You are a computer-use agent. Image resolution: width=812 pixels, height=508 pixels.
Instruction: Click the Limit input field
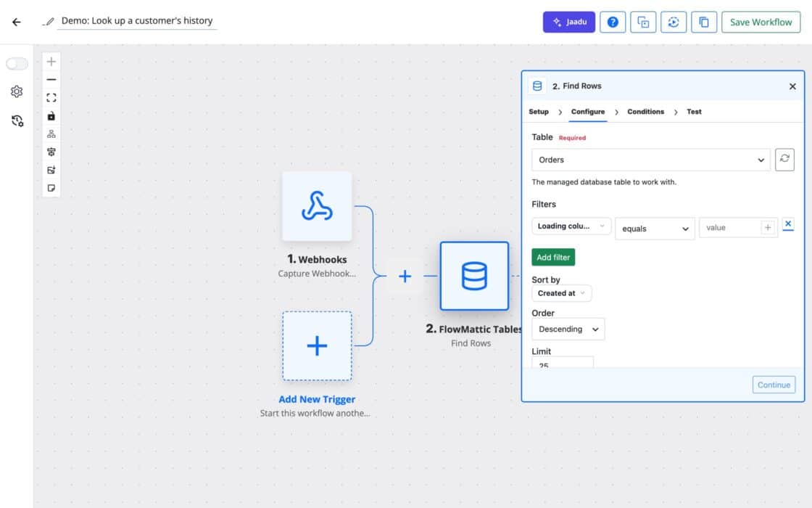tap(563, 362)
